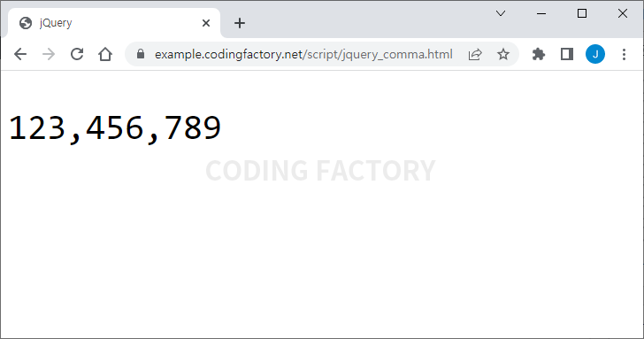This screenshot has width=644, height=339.
Task: Open the profile avatar J
Action: [x=595, y=54]
